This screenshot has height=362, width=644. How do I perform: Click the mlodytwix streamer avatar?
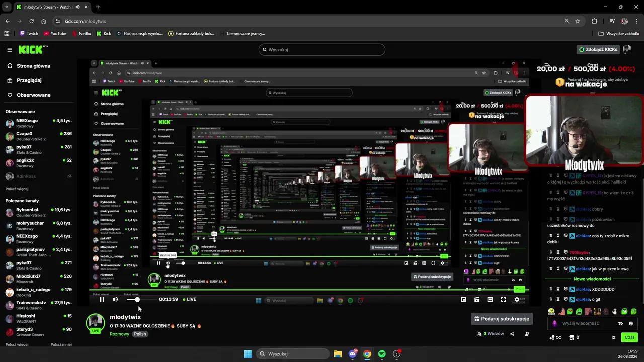click(x=95, y=323)
